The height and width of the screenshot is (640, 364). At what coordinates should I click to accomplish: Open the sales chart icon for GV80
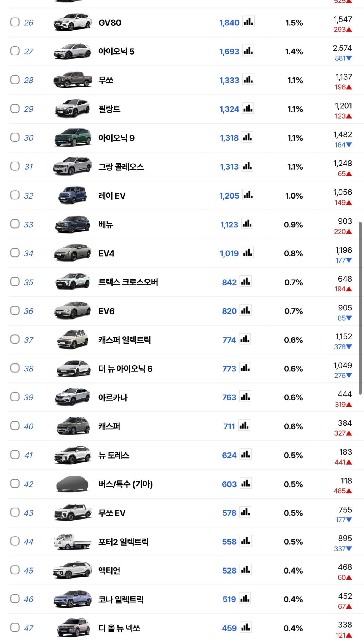coord(248,22)
